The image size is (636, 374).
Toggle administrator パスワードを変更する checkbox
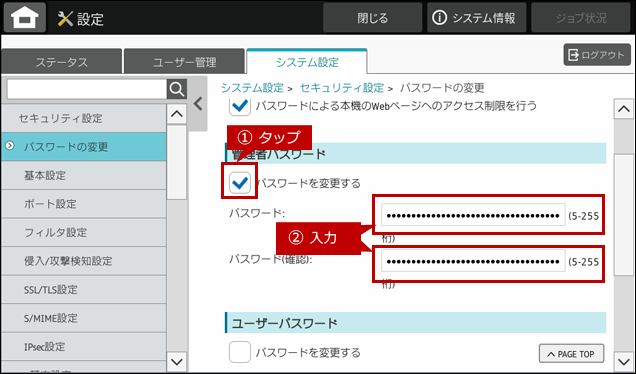click(x=240, y=183)
